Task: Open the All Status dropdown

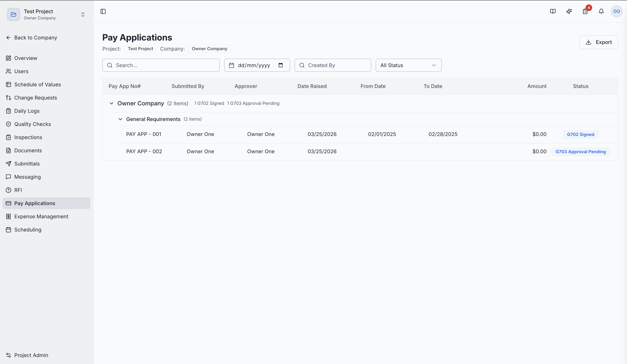Action: point(409,65)
